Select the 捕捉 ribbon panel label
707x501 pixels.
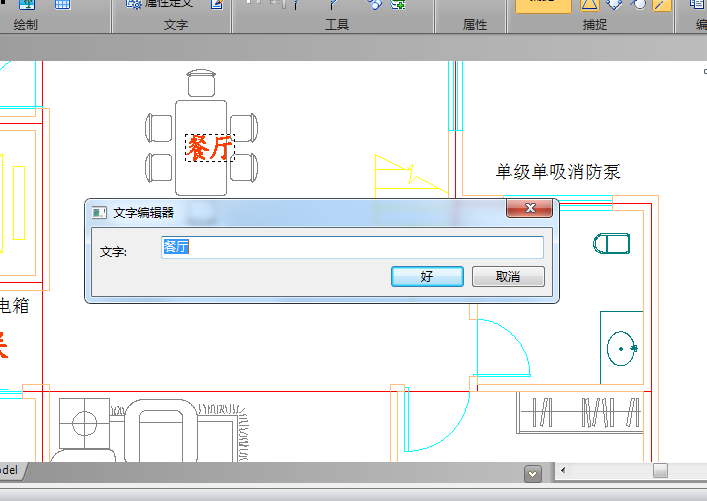(x=595, y=25)
